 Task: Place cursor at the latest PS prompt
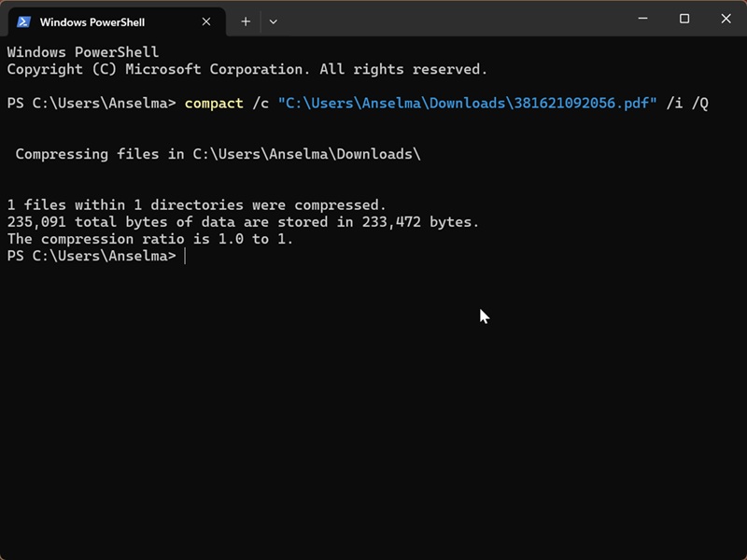(x=185, y=256)
